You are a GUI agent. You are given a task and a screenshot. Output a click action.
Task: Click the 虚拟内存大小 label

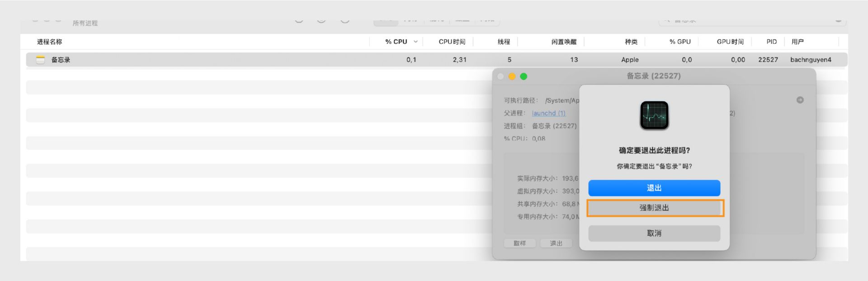tap(538, 191)
